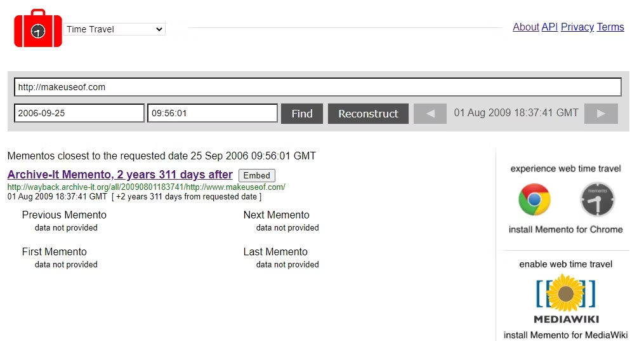This screenshot has width=644, height=341.
Task: Click the red suitcase Time Travel logo
Action: [38, 29]
